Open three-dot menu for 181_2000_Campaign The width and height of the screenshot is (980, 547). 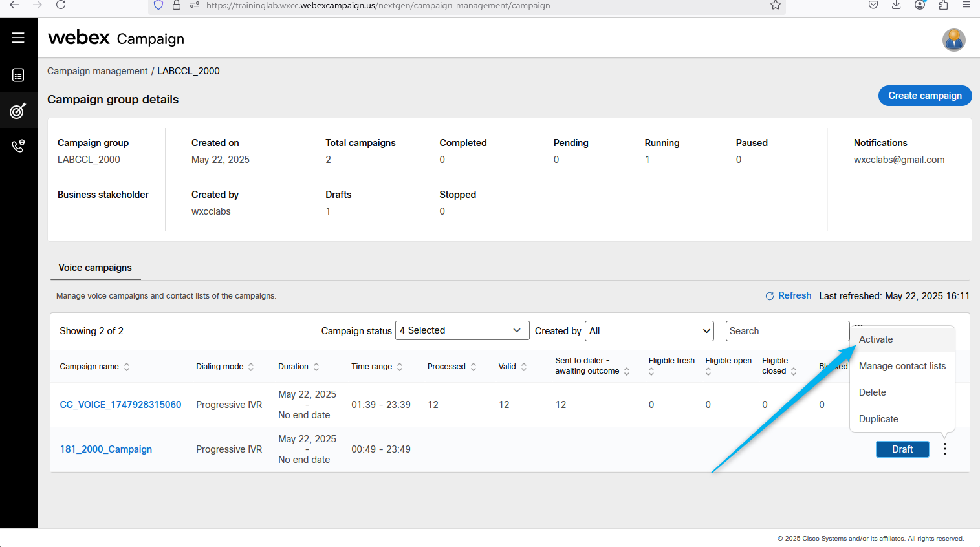[944, 449]
